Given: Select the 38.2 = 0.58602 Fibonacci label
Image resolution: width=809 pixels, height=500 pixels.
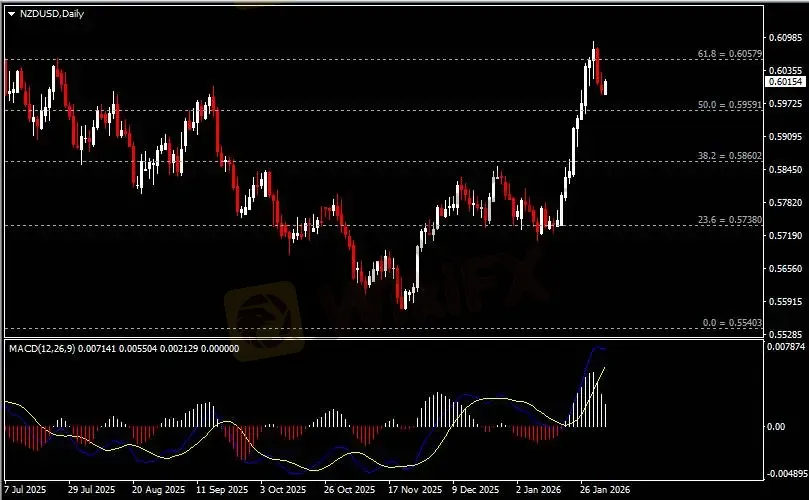Looking at the screenshot, I should (x=730, y=155).
